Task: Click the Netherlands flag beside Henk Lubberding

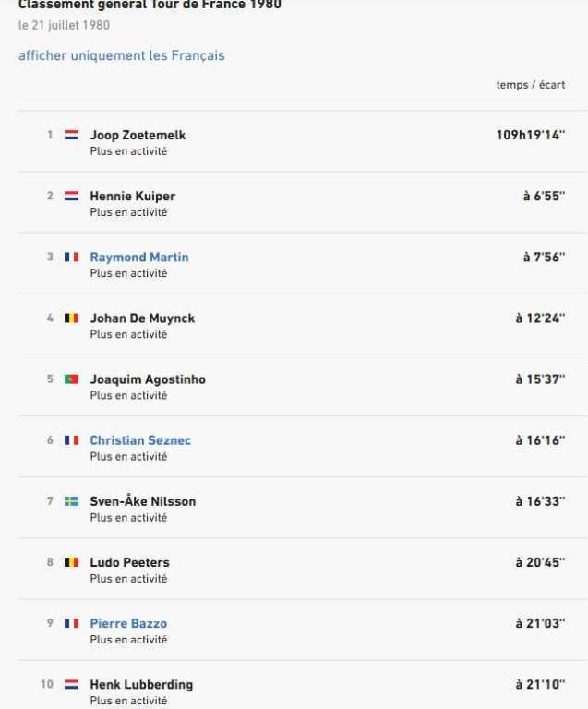Action: [71, 685]
